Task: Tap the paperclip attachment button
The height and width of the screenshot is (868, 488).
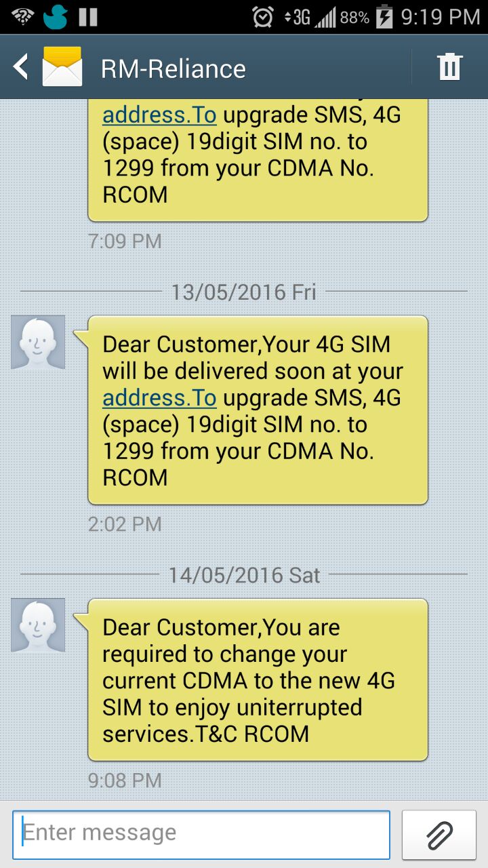Action: 439,835
